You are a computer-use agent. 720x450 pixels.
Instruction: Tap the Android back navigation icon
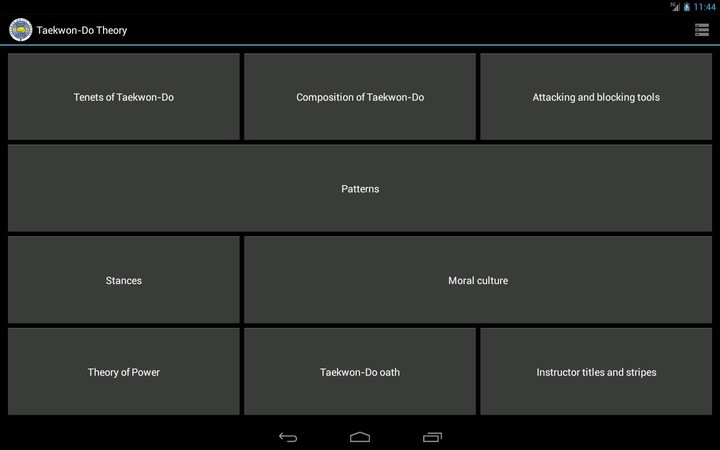click(x=288, y=437)
